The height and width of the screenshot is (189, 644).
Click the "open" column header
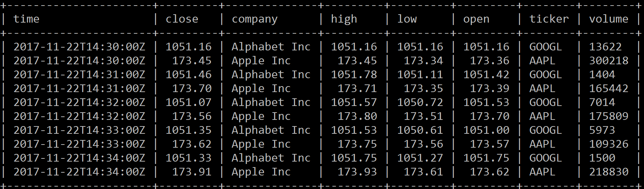476,19
